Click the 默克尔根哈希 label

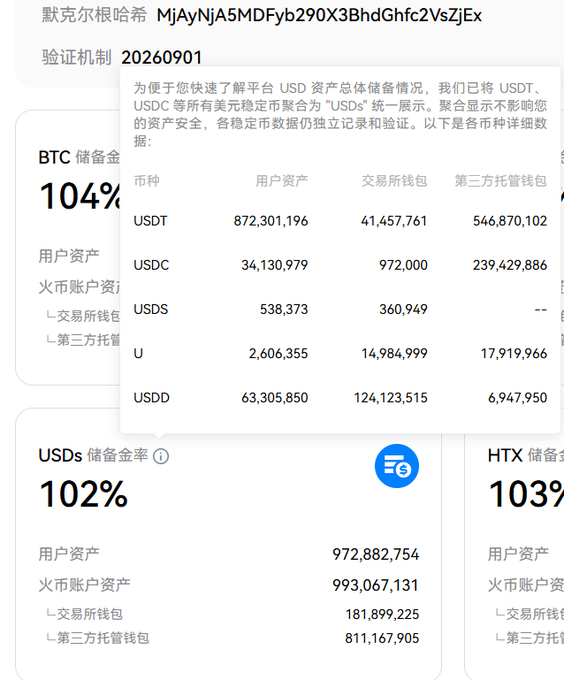pyautogui.click(x=95, y=15)
